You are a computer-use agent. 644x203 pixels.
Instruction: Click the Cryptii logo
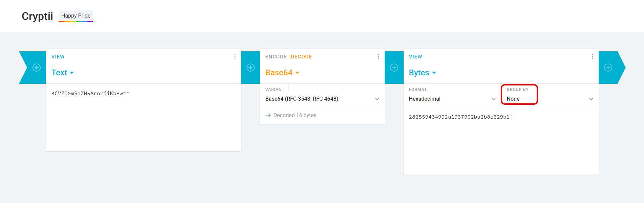point(37,16)
